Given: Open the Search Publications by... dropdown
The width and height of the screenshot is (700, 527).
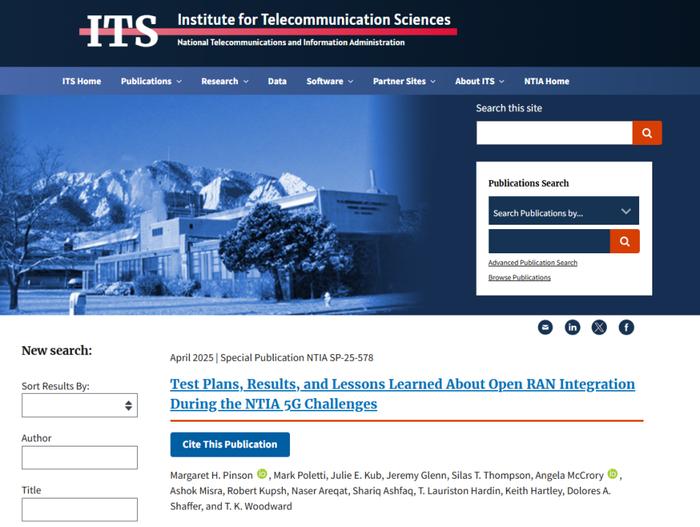Looking at the screenshot, I should pyautogui.click(x=563, y=211).
